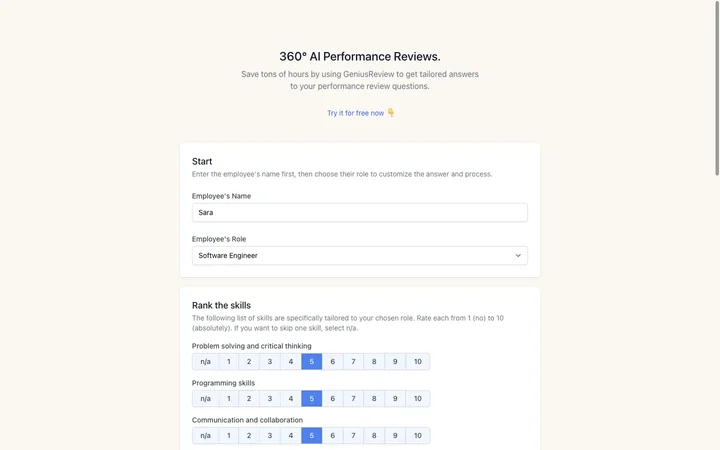
Task: Rate Programming skills as 3
Action: click(270, 399)
